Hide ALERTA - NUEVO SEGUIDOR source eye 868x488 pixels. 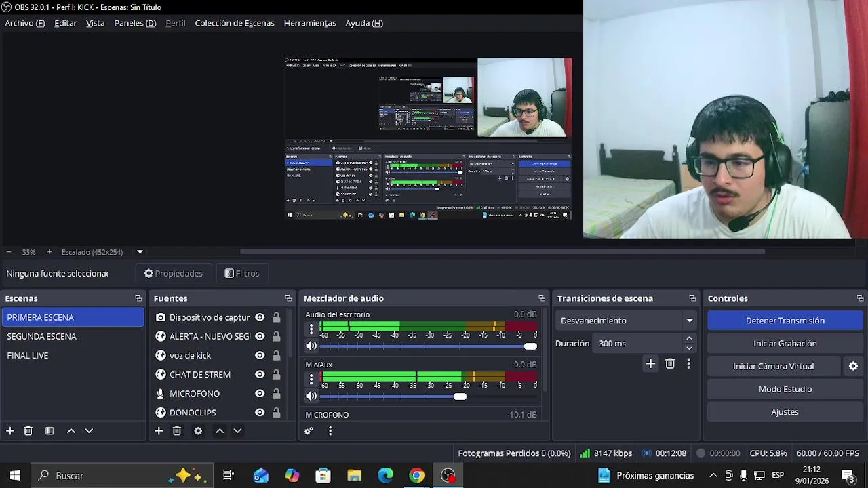pyautogui.click(x=260, y=336)
